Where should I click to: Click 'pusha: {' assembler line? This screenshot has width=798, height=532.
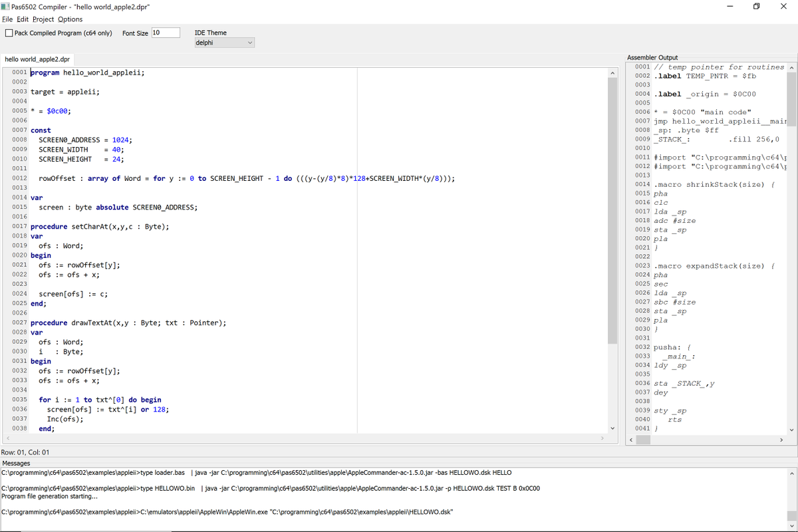pyautogui.click(x=674, y=347)
